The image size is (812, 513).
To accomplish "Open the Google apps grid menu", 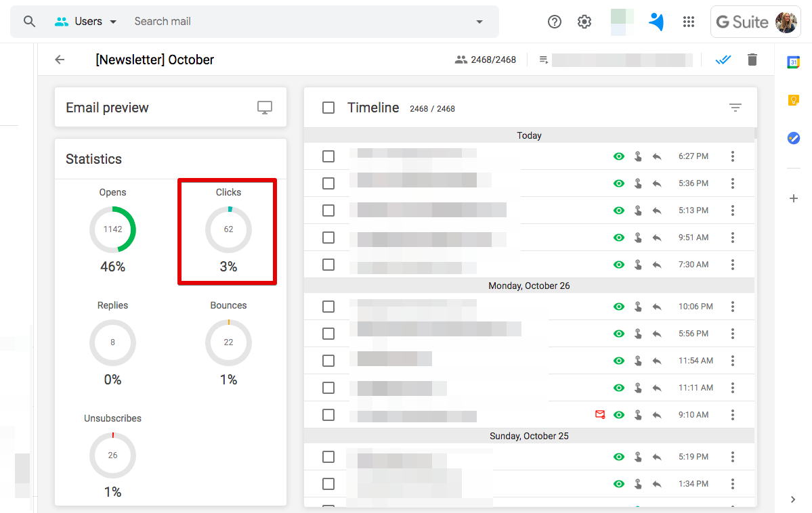I will point(689,21).
